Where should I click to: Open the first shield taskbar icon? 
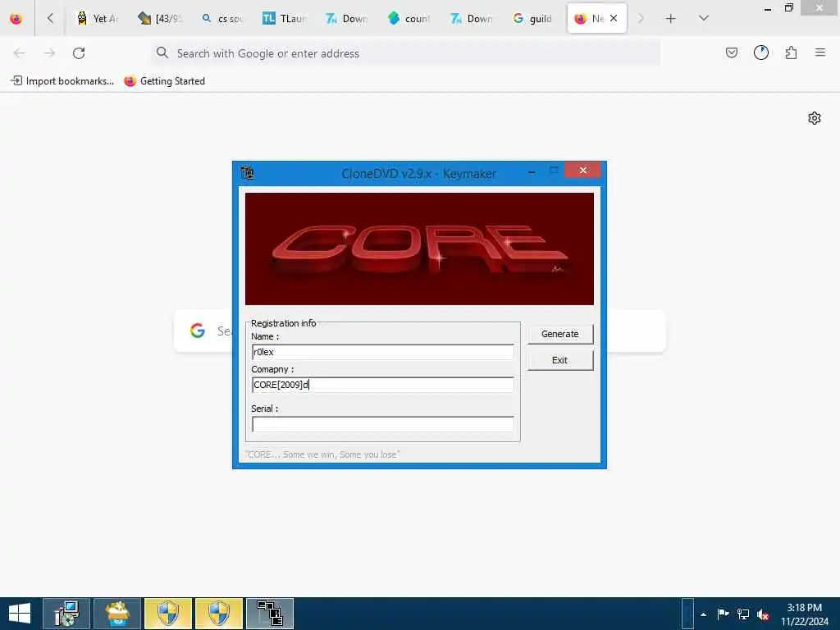point(167,614)
